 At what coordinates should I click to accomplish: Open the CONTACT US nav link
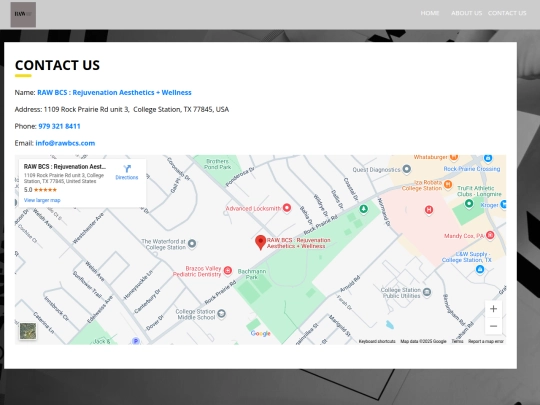507,13
